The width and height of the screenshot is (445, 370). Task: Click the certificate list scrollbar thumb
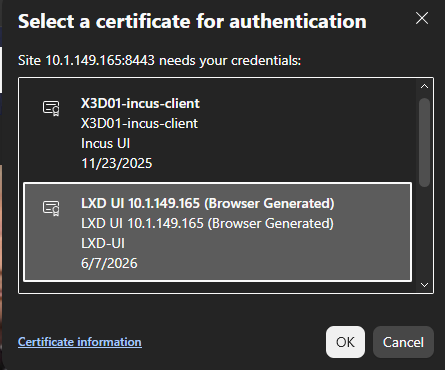(x=424, y=142)
